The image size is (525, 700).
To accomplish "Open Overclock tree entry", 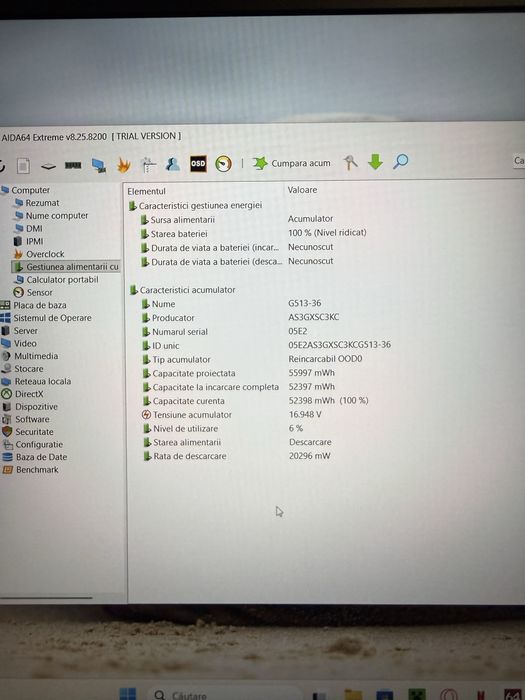I will (x=39, y=254).
